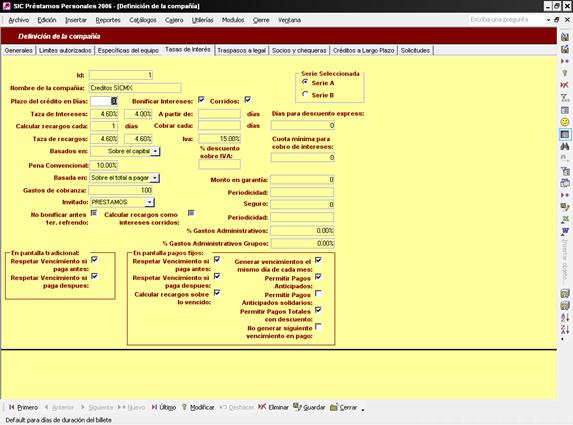The image size is (573, 425).
Task: Select the Serie B radio button
Action: pyautogui.click(x=305, y=94)
